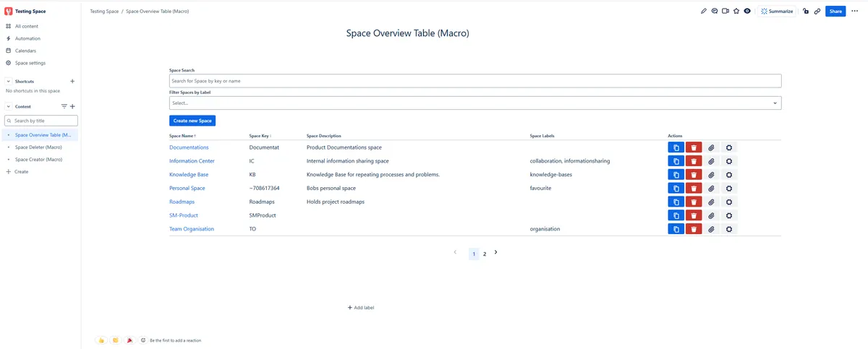Delete the Information Center space
The image size is (868, 349).
point(694,161)
